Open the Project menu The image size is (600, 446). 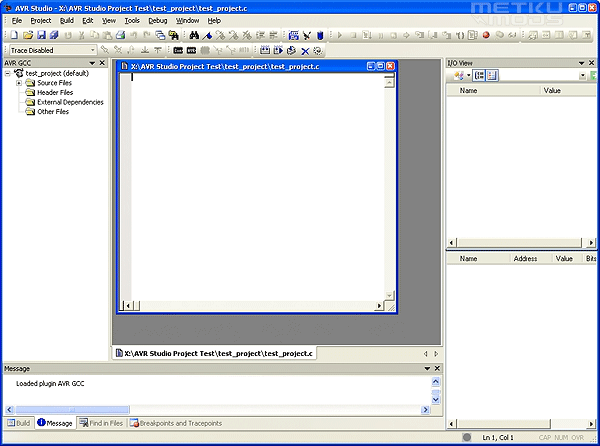point(41,21)
